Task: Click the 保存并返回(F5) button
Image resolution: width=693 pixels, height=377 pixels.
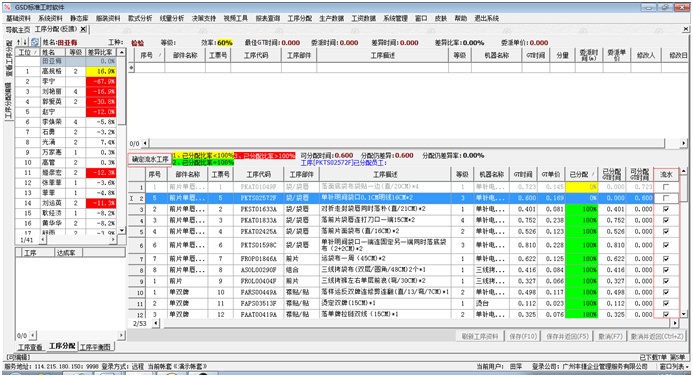Action: tap(567, 336)
